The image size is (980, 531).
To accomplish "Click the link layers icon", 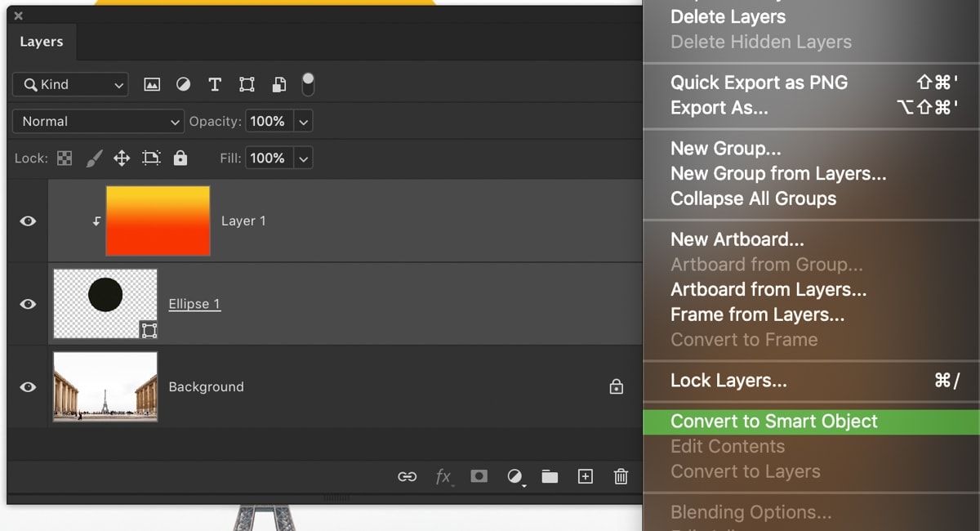I will point(407,476).
